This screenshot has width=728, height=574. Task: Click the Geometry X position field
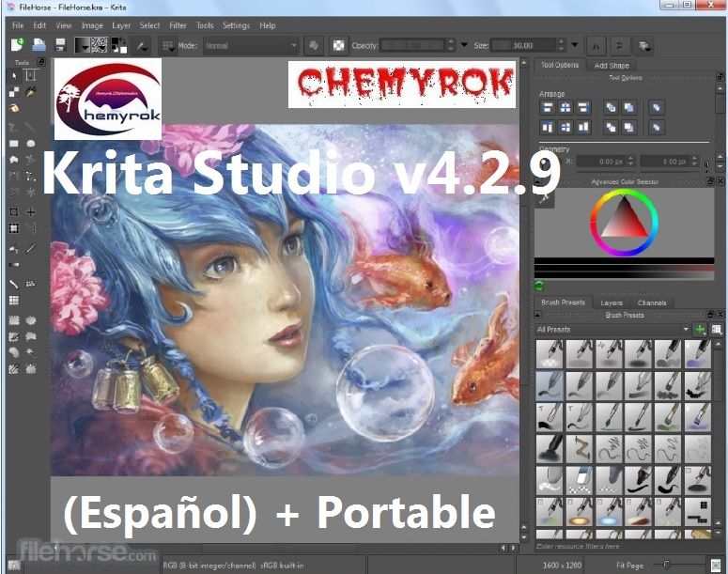pyautogui.click(x=605, y=162)
